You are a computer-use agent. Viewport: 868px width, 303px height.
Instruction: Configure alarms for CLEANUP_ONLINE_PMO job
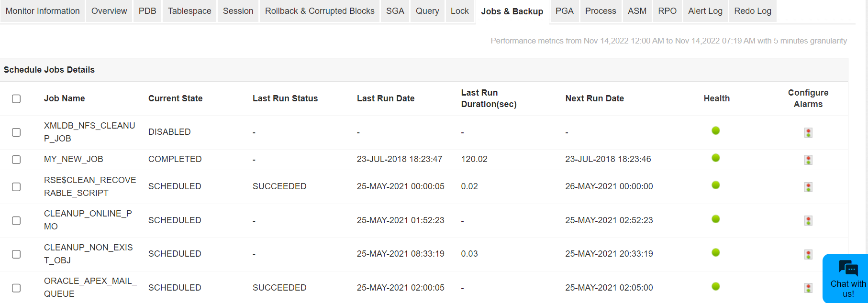click(x=808, y=220)
